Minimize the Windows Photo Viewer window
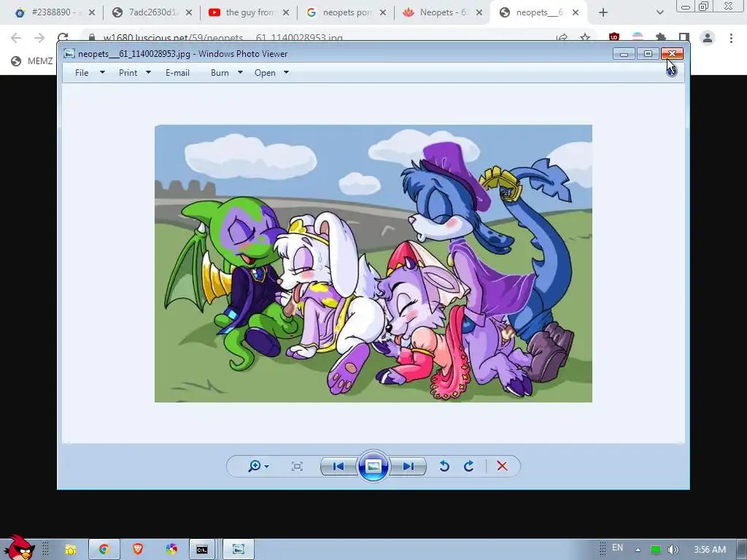 (x=624, y=54)
